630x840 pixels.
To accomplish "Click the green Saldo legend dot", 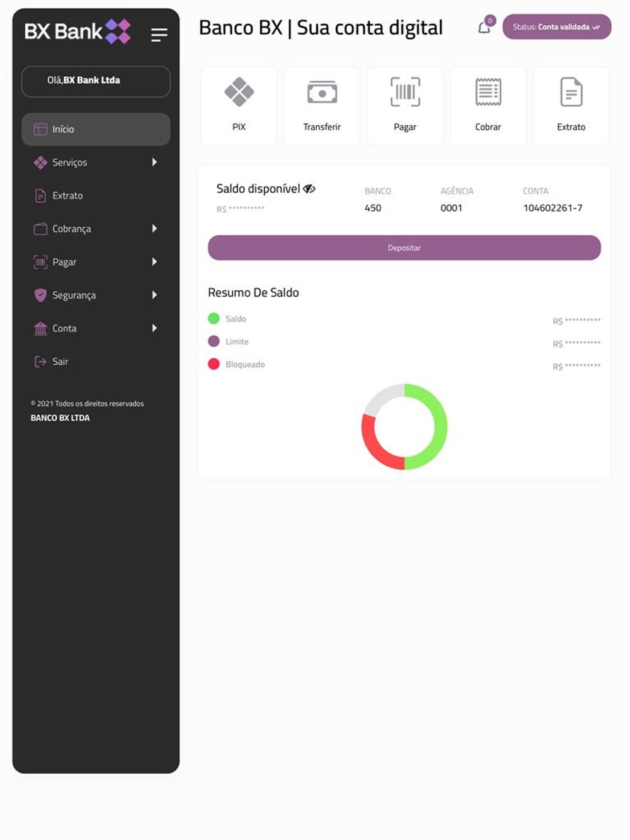I will (214, 319).
